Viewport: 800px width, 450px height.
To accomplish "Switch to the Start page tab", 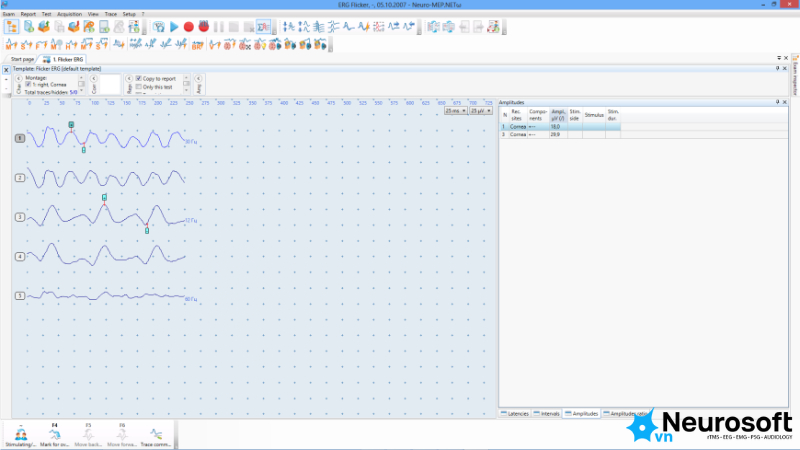I will pos(22,59).
